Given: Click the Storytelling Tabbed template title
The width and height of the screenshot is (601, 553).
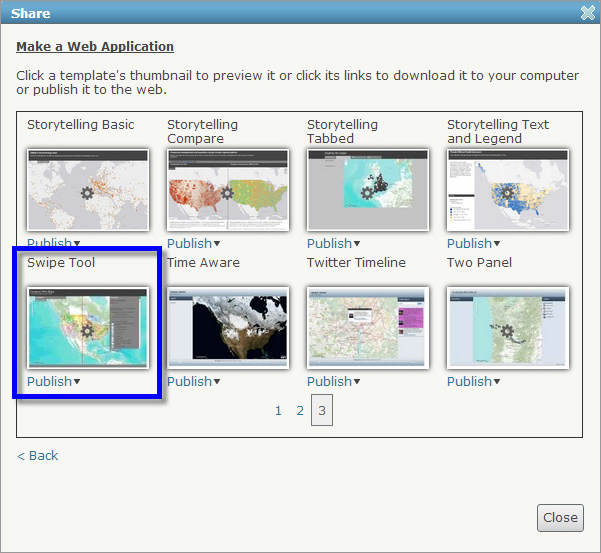Looking at the screenshot, I should coord(342,131).
